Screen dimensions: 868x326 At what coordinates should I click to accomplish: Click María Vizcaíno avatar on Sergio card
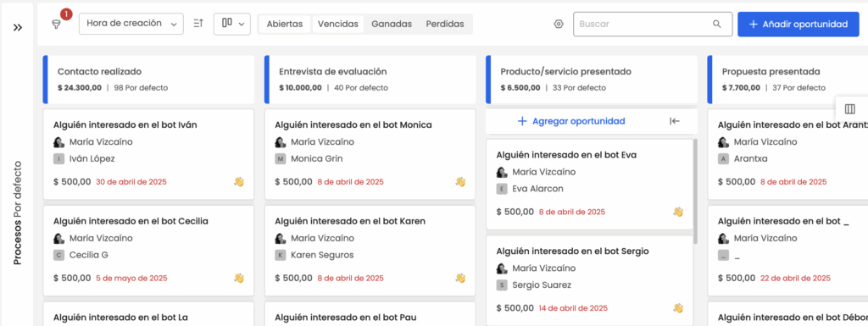pyautogui.click(x=502, y=268)
